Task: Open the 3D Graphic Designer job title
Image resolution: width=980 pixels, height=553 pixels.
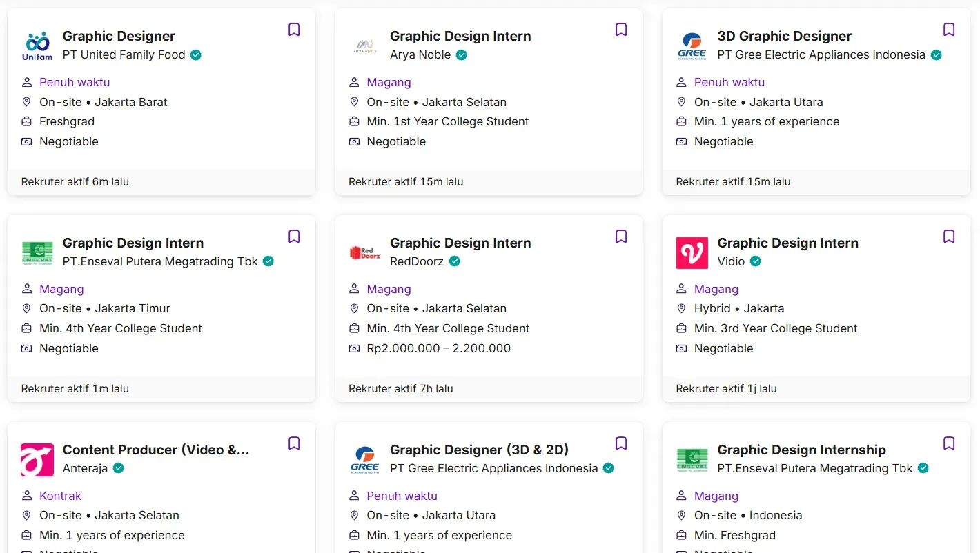Action: click(x=785, y=36)
